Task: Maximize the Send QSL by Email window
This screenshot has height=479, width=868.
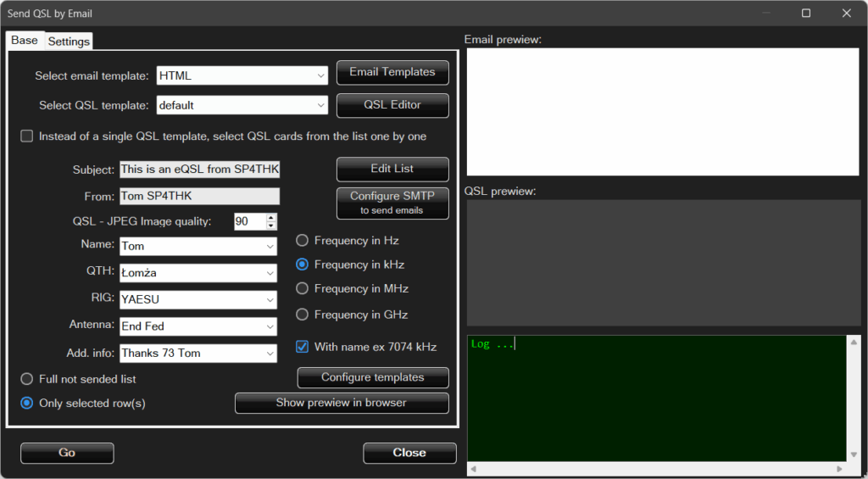Action: point(806,14)
